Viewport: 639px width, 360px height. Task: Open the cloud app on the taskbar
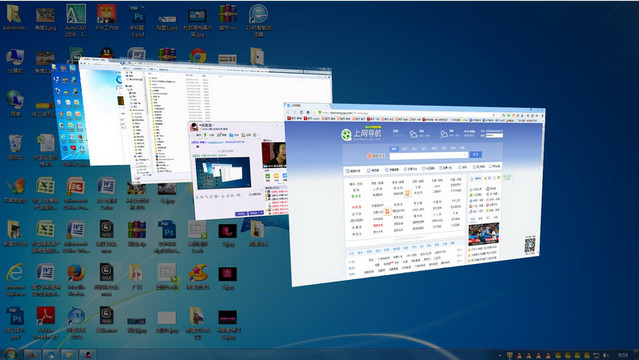51,355
